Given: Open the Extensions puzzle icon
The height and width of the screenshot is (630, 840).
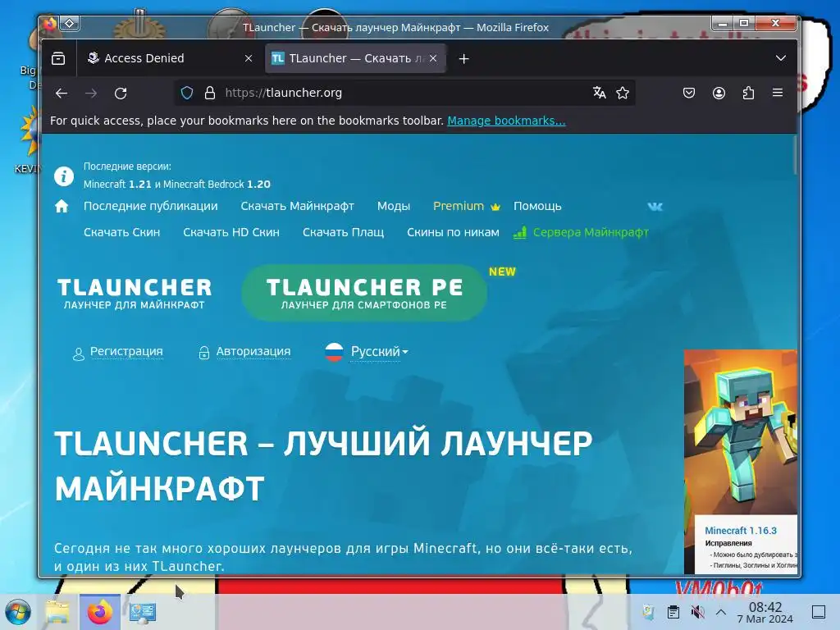Looking at the screenshot, I should [748, 93].
